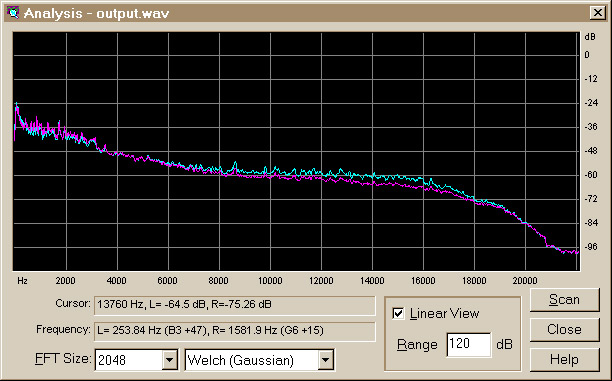Click the 14000 Hz axis label
The image size is (612, 381).
[372, 281]
